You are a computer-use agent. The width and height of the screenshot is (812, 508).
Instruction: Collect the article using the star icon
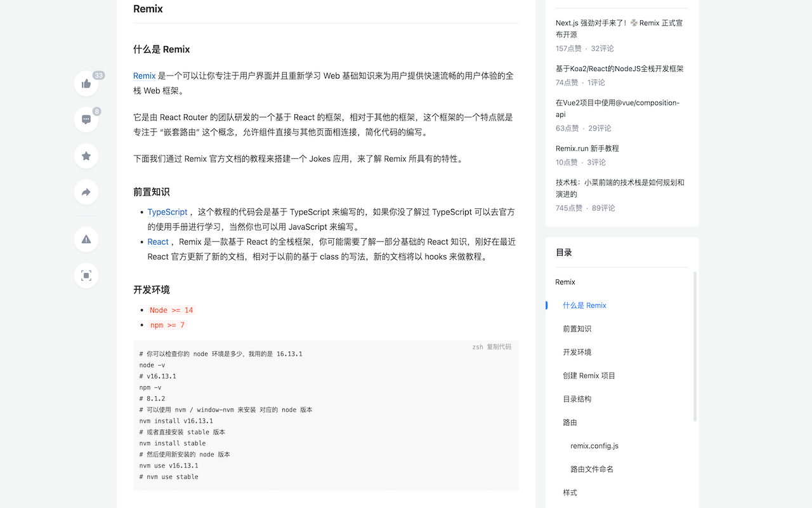[86, 156]
